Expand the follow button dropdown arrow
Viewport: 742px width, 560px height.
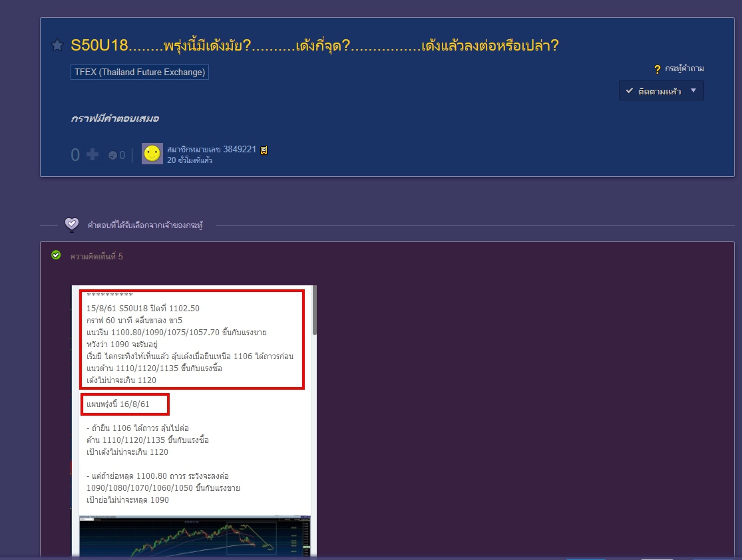click(x=693, y=90)
